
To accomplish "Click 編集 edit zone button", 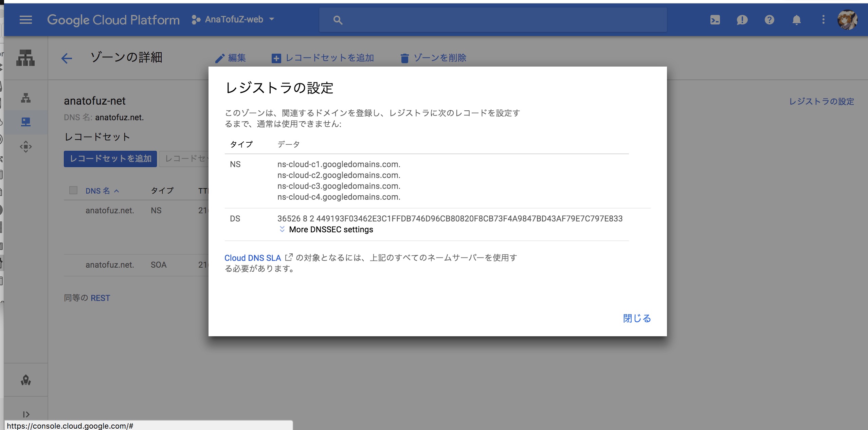I will 231,58.
